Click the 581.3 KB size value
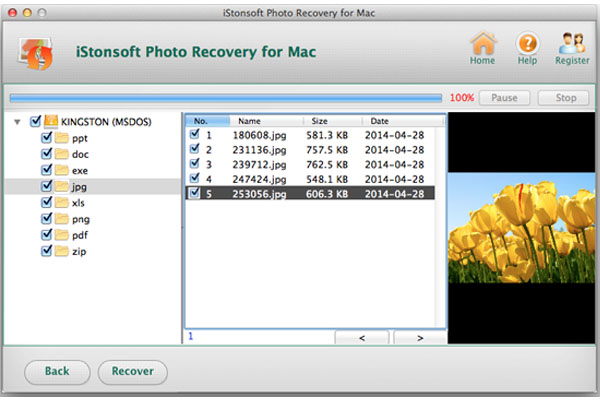Screen dimensions: 600x403 click(327, 135)
